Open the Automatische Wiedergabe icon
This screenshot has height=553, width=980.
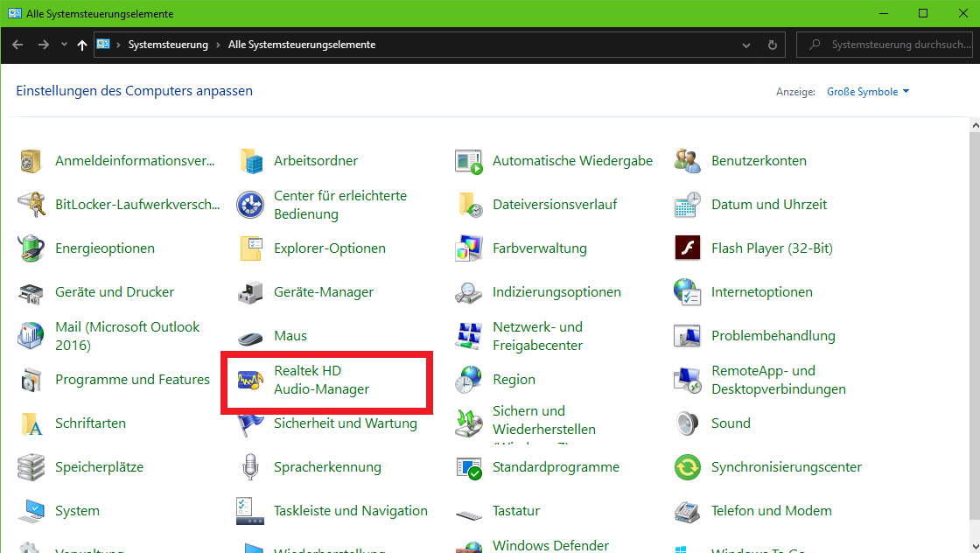coord(469,161)
